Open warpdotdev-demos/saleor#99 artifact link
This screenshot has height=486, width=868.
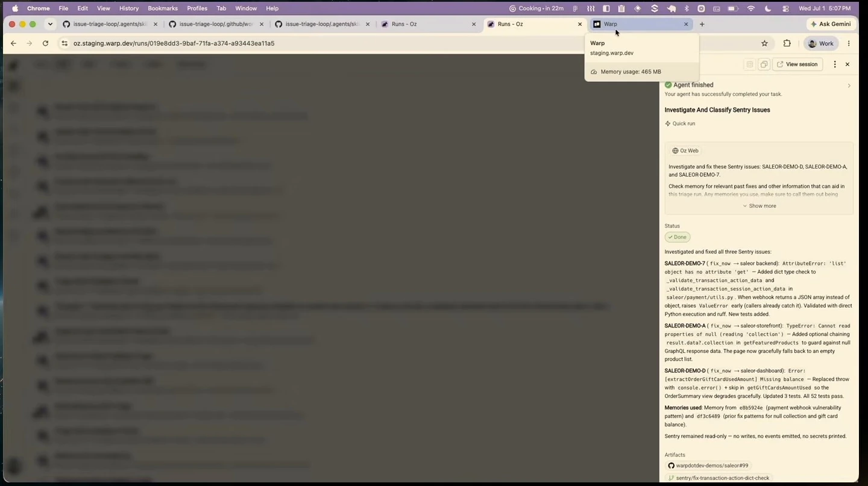[708, 466]
